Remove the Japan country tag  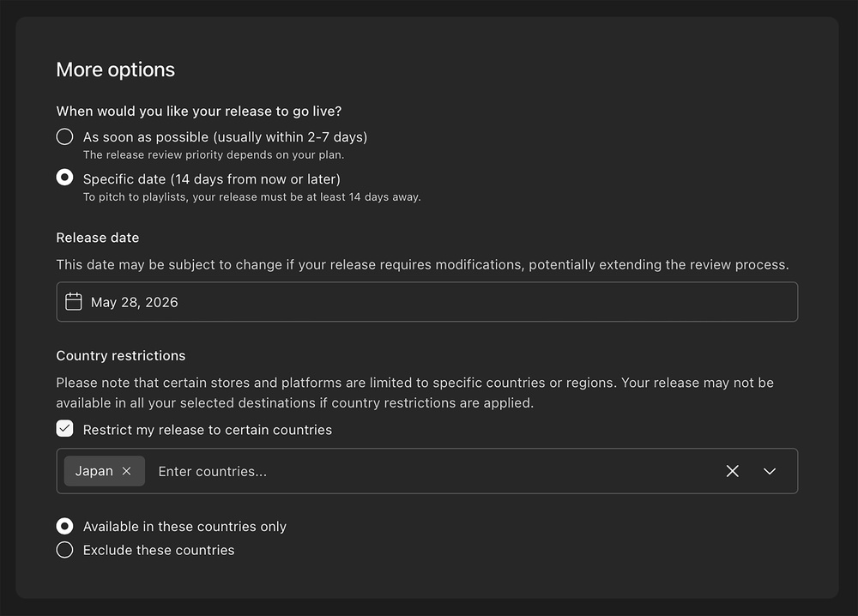127,471
